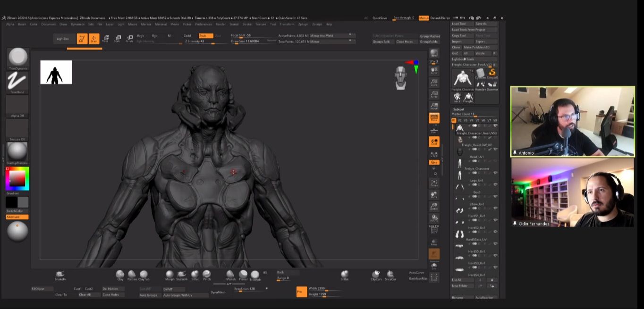Select the Edit mode button
The image size is (644, 309).
[x=82, y=39]
